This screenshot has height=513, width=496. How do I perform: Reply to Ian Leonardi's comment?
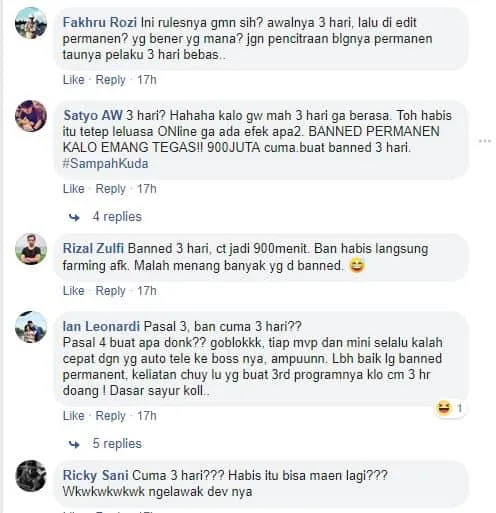click(110, 416)
